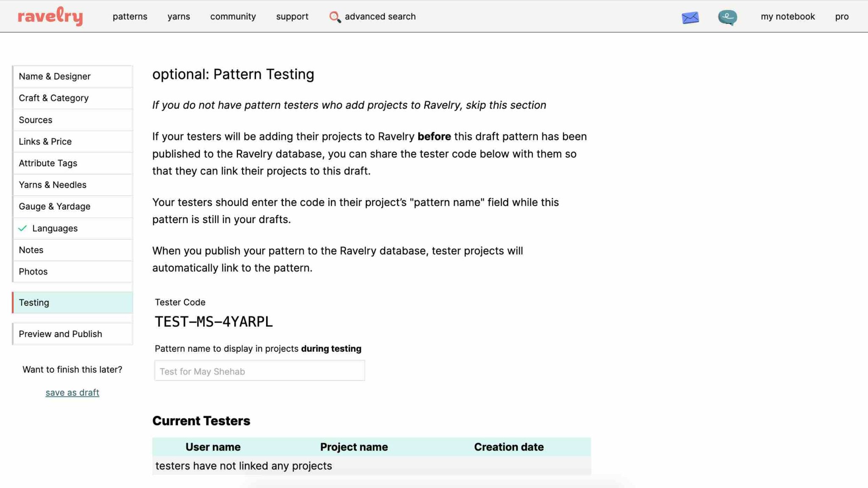Screen dimensions: 868x488
Task: Open Preview and Publish
Action: pos(60,334)
